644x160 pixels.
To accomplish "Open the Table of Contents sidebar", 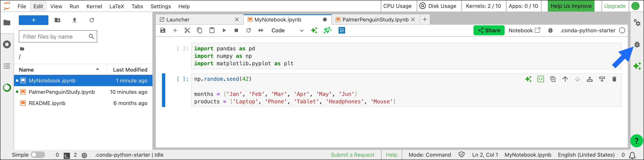I will [x=7, y=66].
